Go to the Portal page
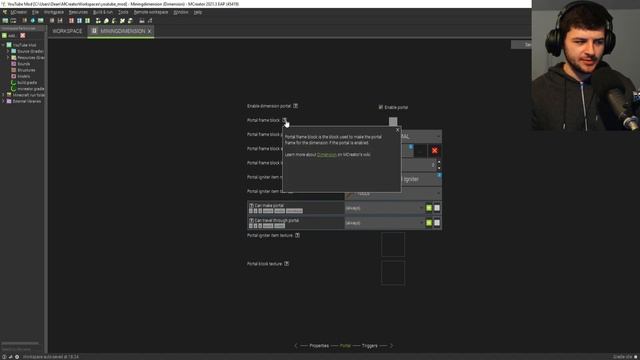The image size is (640, 360). coord(345,346)
